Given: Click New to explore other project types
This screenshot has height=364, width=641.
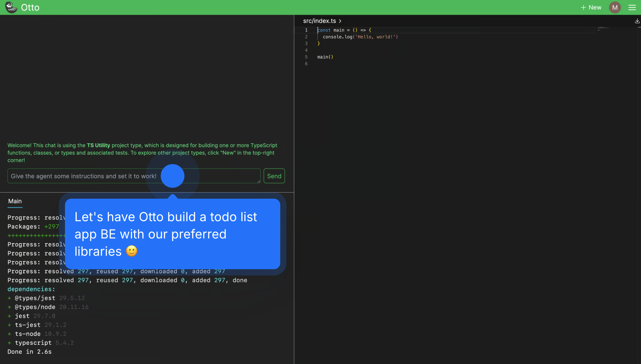Looking at the screenshot, I should pos(595,7).
